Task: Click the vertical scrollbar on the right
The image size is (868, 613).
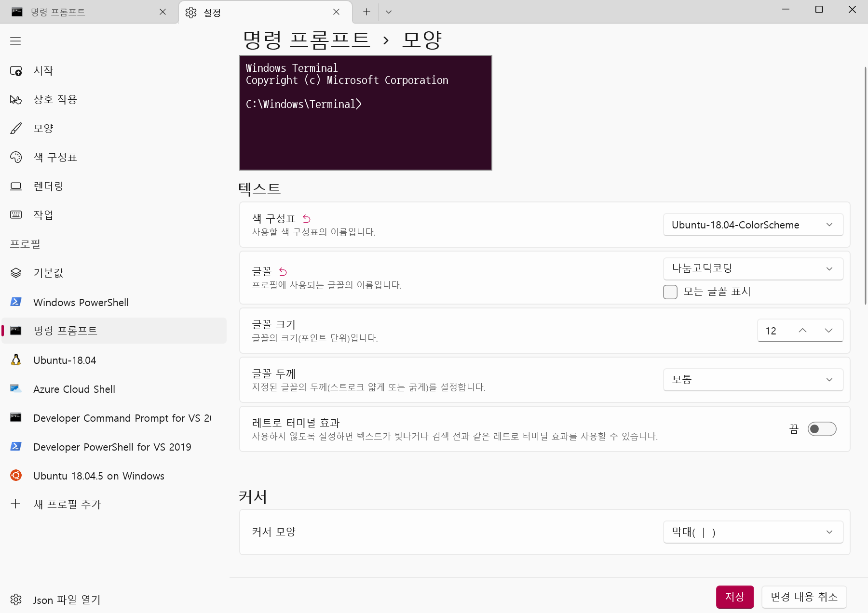Action: 866,186
